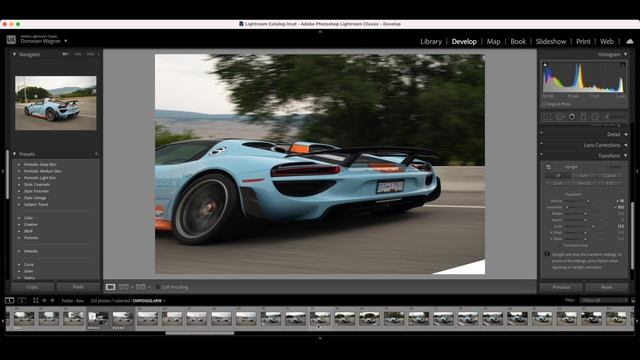Screen dimensions: 640x360
Task: Click the Navigator preview thumbnail
Action: tap(56, 103)
